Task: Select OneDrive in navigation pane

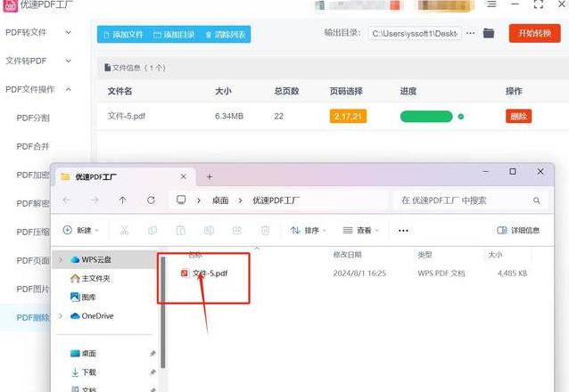Action: pos(92,316)
